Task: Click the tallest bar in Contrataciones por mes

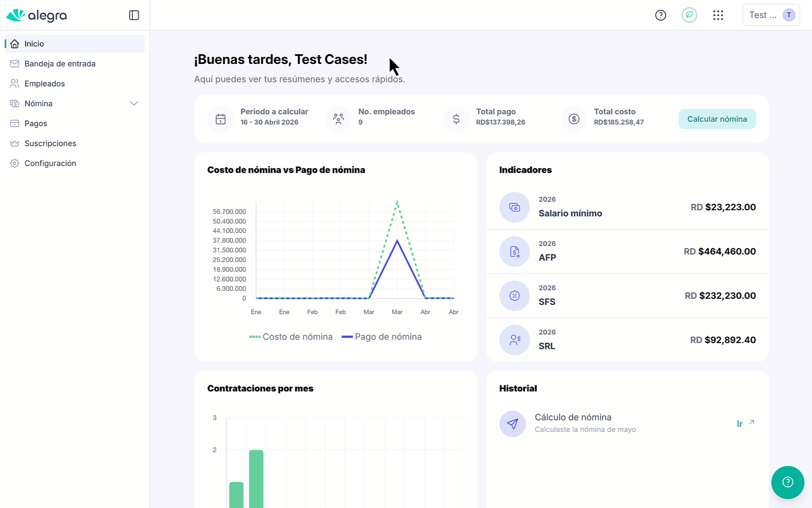Action: point(256,479)
